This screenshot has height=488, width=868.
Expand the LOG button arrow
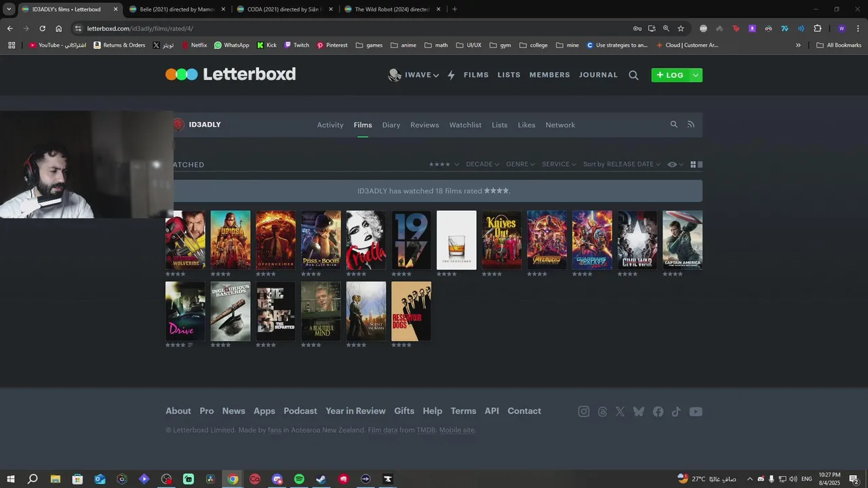pyautogui.click(x=695, y=75)
